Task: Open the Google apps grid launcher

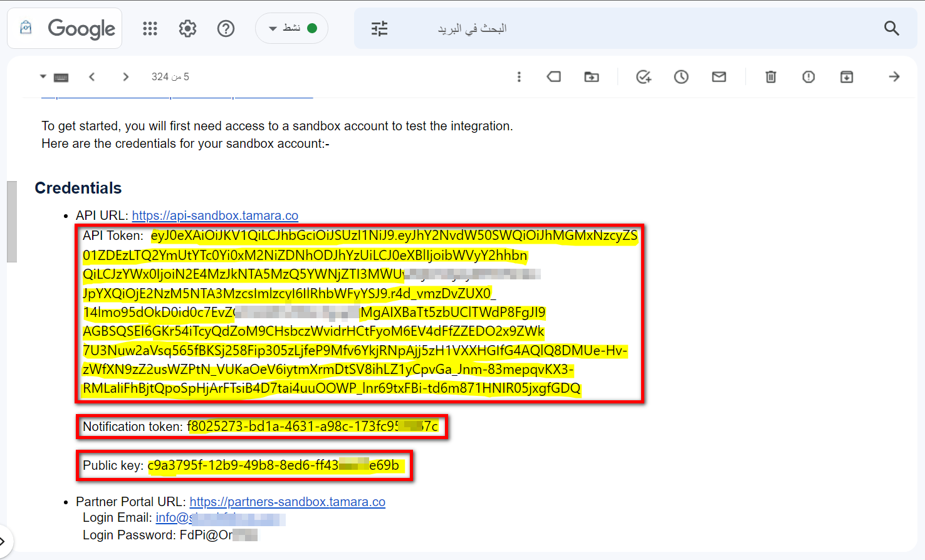Action: click(x=150, y=28)
